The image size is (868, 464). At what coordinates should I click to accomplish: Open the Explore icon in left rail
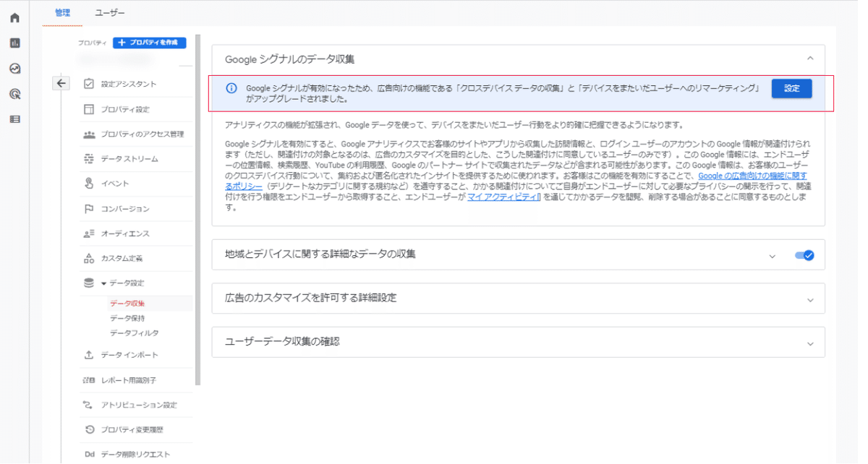[x=14, y=69]
